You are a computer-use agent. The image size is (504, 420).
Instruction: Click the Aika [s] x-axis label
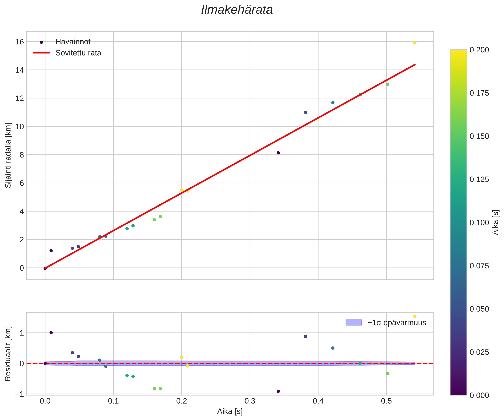[x=230, y=411]
